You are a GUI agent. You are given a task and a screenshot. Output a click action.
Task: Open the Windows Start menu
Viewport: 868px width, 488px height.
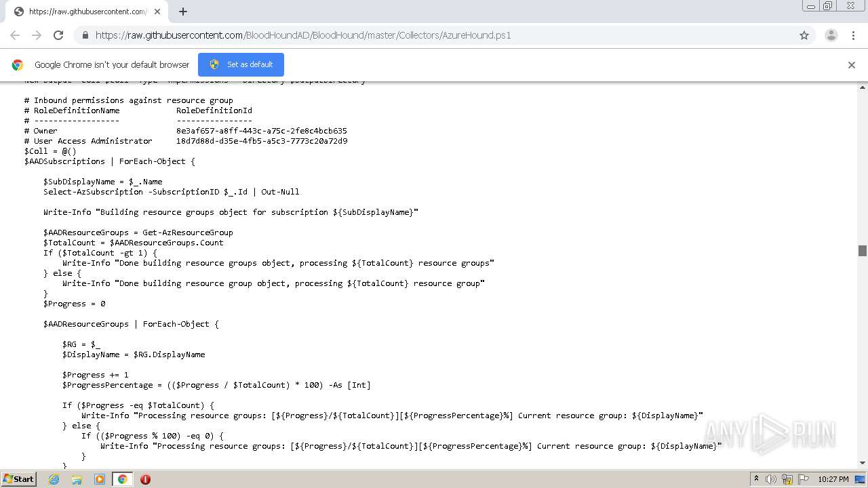point(19,479)
